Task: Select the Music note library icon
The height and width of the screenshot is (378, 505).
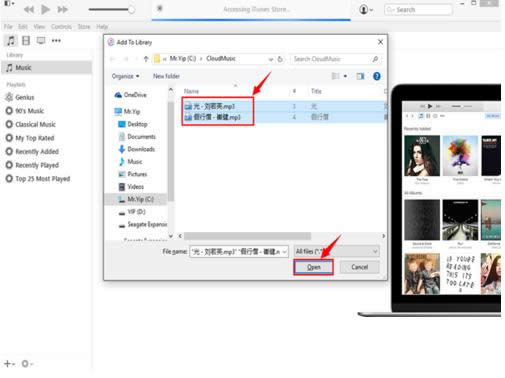Action: [x=11, y=41]
